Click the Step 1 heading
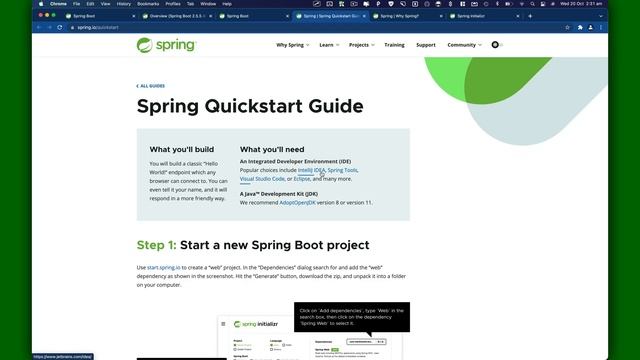Screen dimensions: 640x360 (253, 245)
